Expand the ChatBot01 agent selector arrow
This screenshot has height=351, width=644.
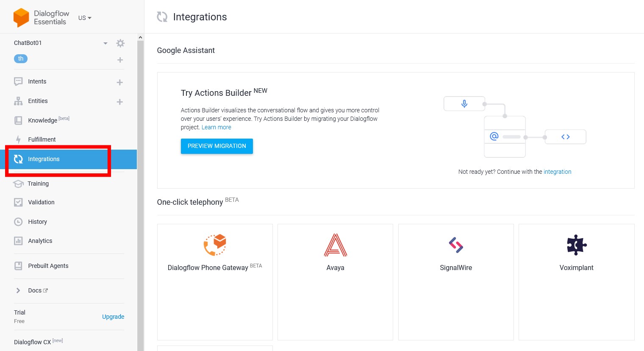(105, 43)
